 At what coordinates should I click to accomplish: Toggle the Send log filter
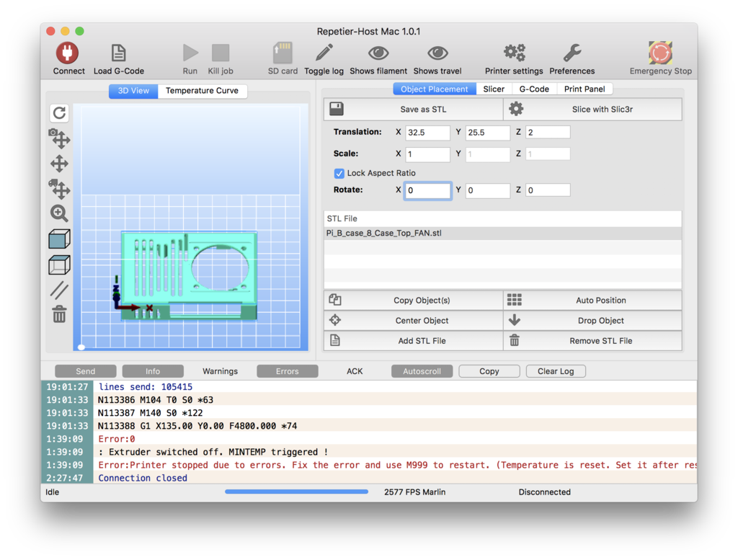pyautogui.click(x=86, y=371)
